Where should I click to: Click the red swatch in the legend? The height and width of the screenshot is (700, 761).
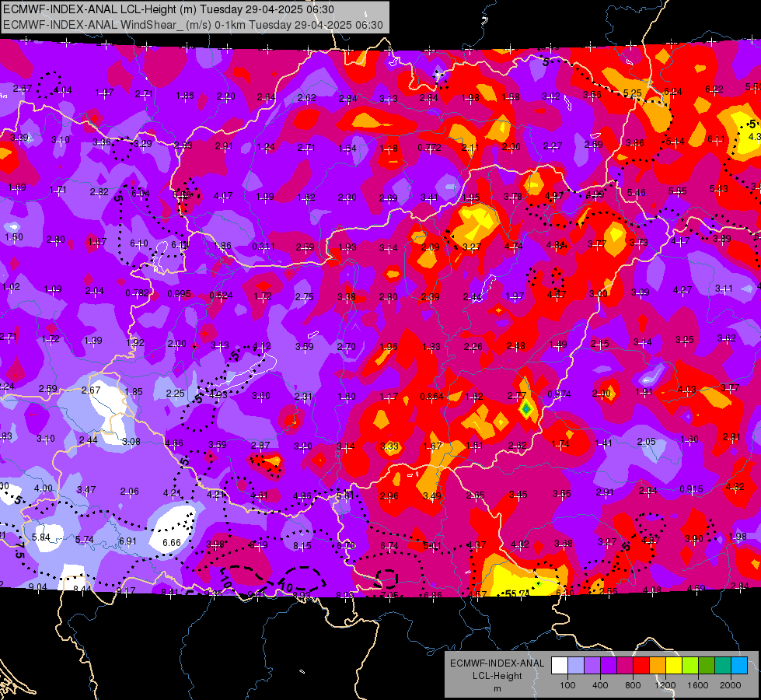pos(641,665)
